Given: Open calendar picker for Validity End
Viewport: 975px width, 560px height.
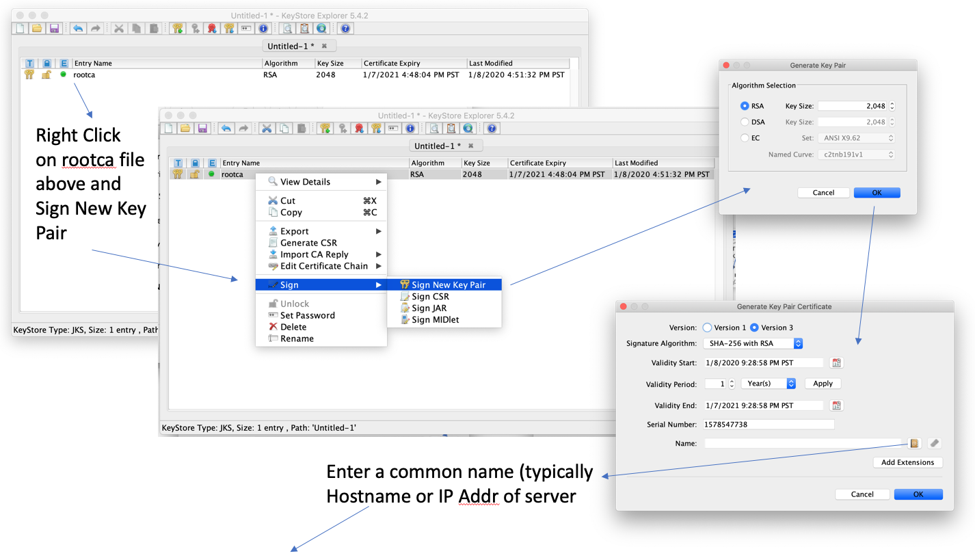Looking at the screenshot, I should click(x=836, y=405).
